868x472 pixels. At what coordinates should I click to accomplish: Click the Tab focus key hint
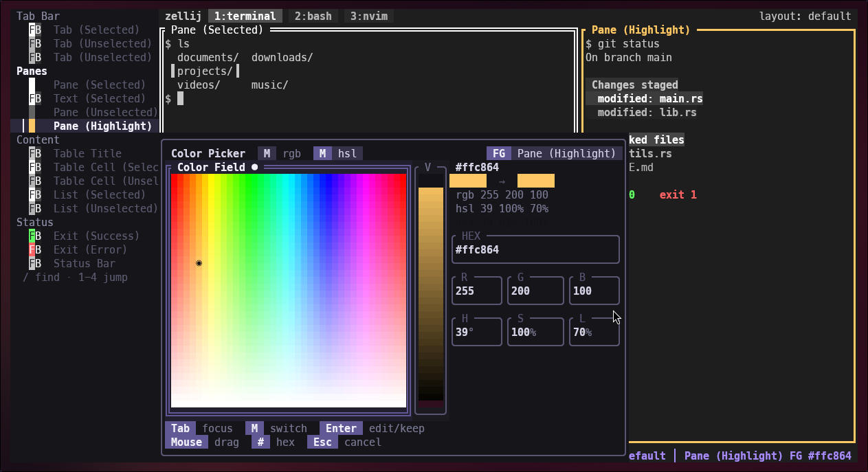point(199,428)
